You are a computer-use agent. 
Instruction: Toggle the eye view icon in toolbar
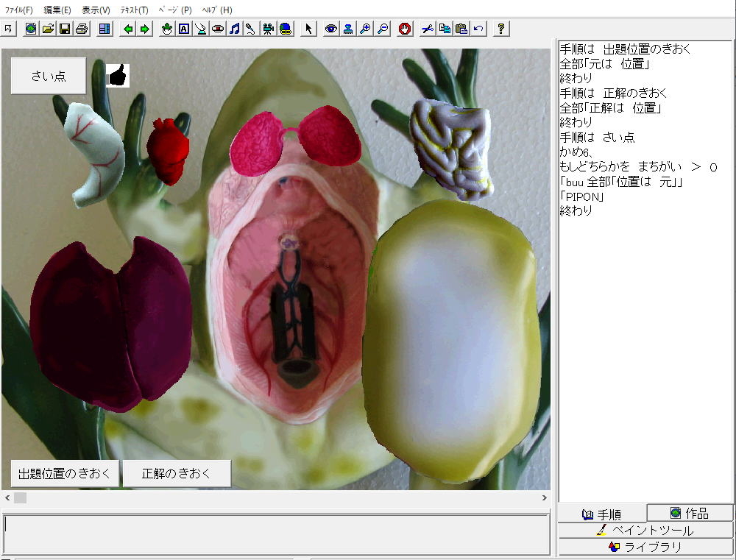(x=331, y=29)
